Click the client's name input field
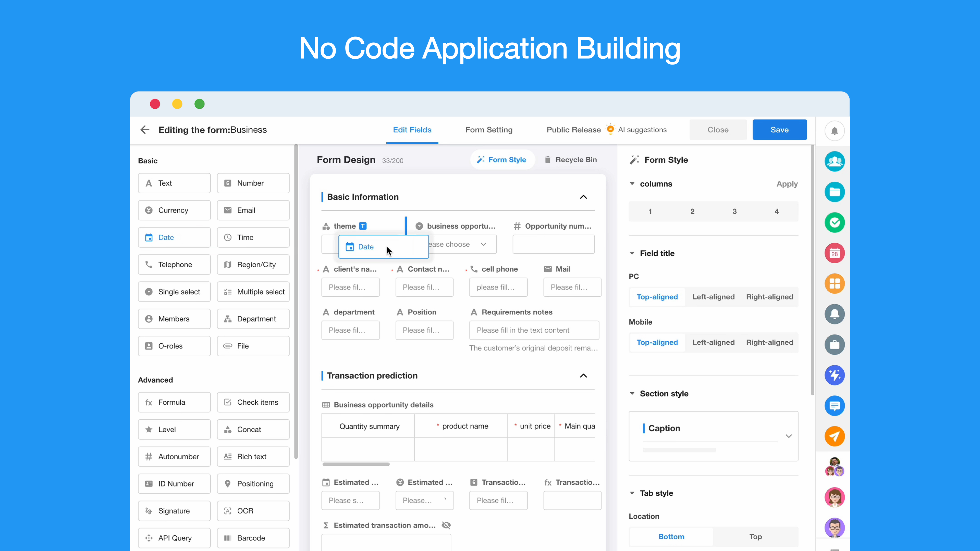The width and height of the screenshot is (980, 551). click(x=350, y=287)
